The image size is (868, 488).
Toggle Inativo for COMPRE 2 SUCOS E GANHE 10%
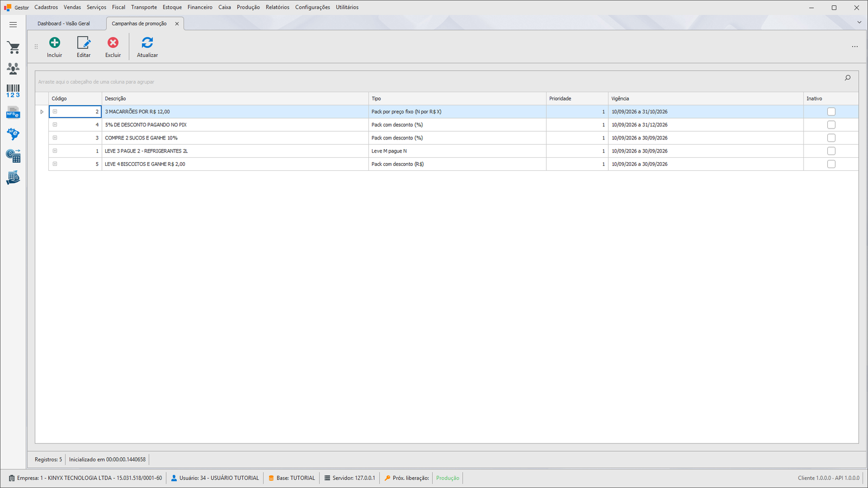click(831, 138)
